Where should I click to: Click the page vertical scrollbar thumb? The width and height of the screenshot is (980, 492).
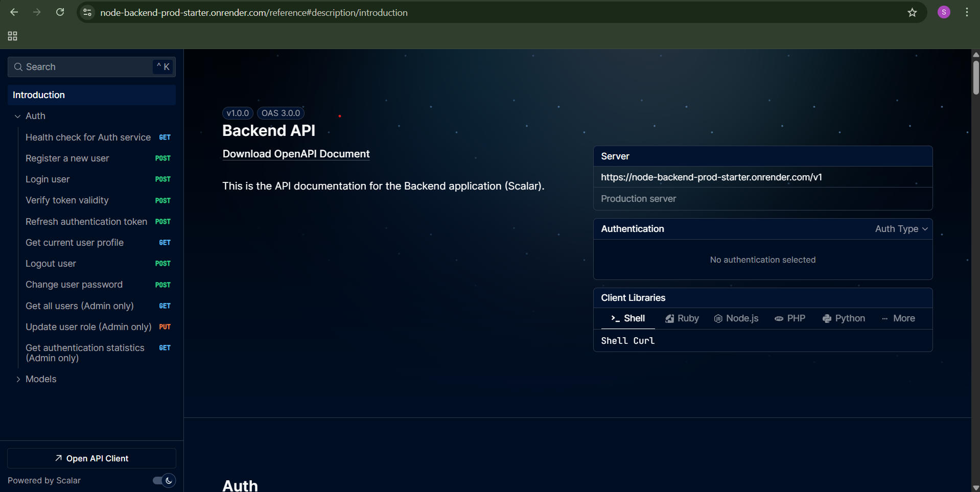coord(976,78)
